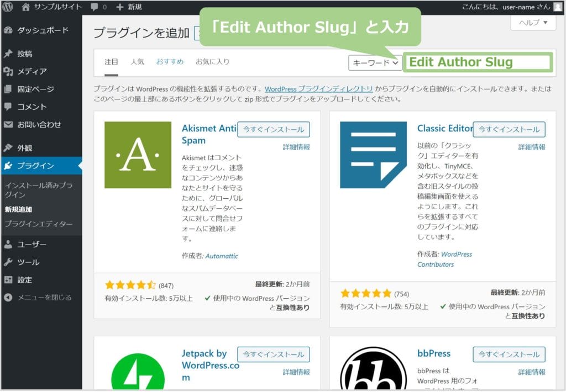Install Classic Editor now
Image resolution: width=566 pixels, height=392 pixels.
(509, 129)
